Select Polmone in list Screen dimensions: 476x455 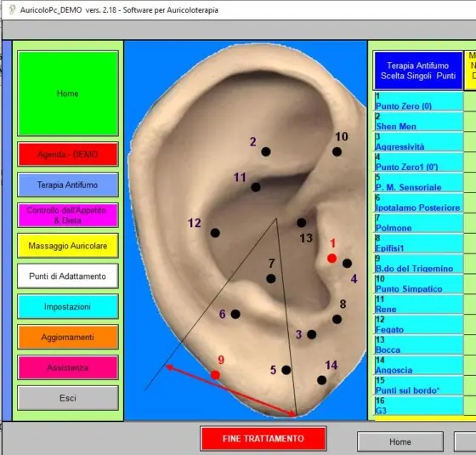click(x=418, y=223)
